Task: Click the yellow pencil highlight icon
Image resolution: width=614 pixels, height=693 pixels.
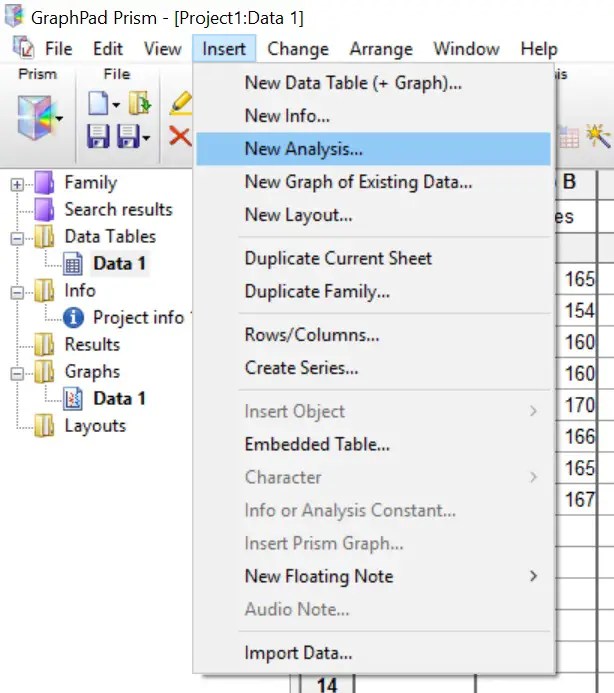Action: coord(181,103)
